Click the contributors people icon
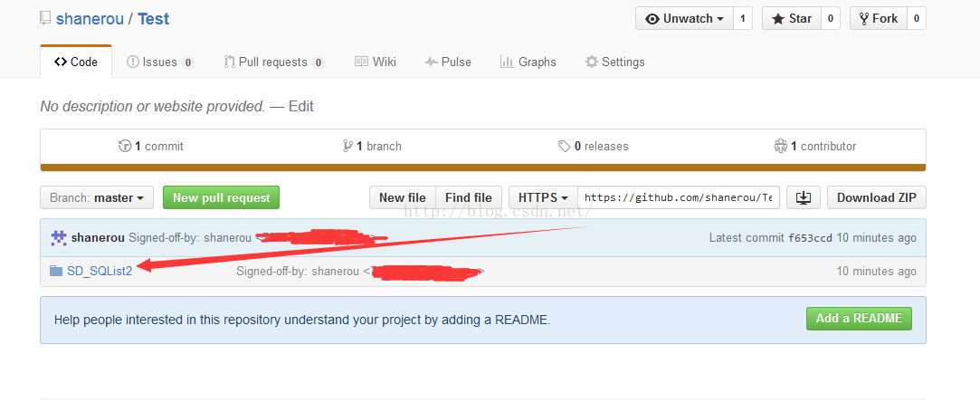Screen dimensions: 980x402 pyautogui.click(x=780, y=147)
